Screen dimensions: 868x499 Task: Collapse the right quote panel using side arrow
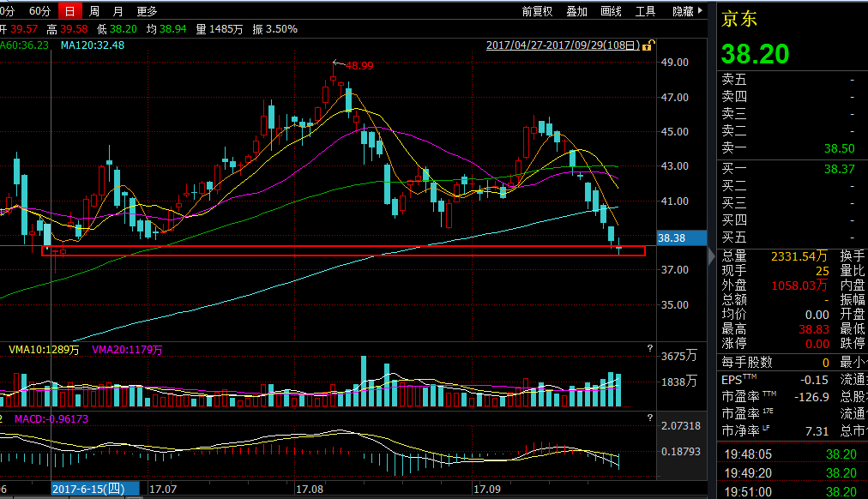[710, 256]
